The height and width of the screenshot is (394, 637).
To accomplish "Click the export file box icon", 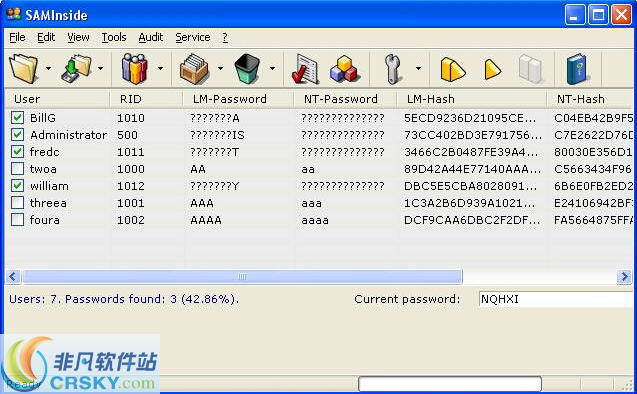I will (x=194, y=68).
